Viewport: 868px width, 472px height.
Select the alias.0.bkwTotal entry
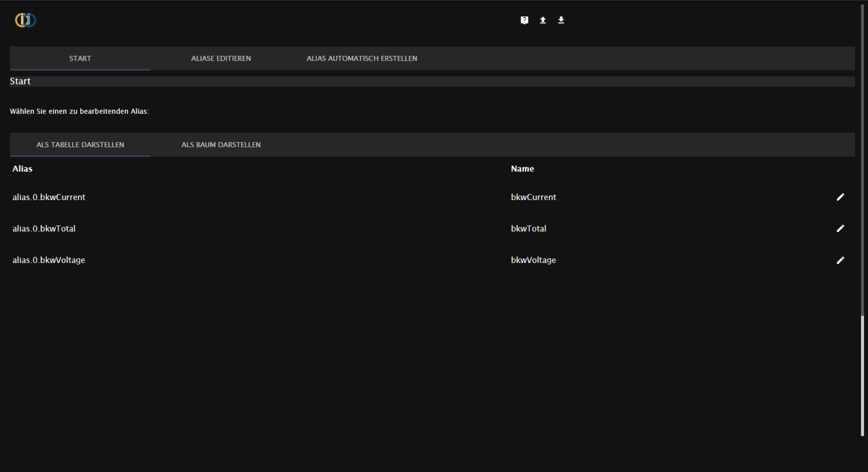pyautogui.click(x=44, y=228)
